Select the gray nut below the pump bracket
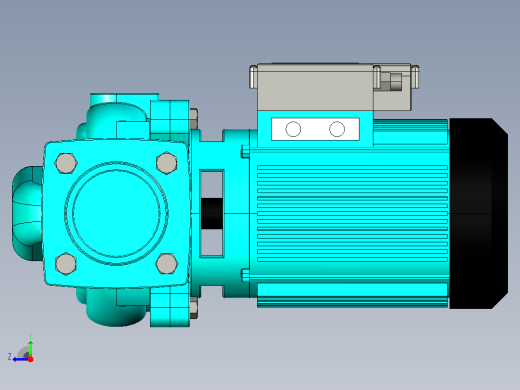 194,308
